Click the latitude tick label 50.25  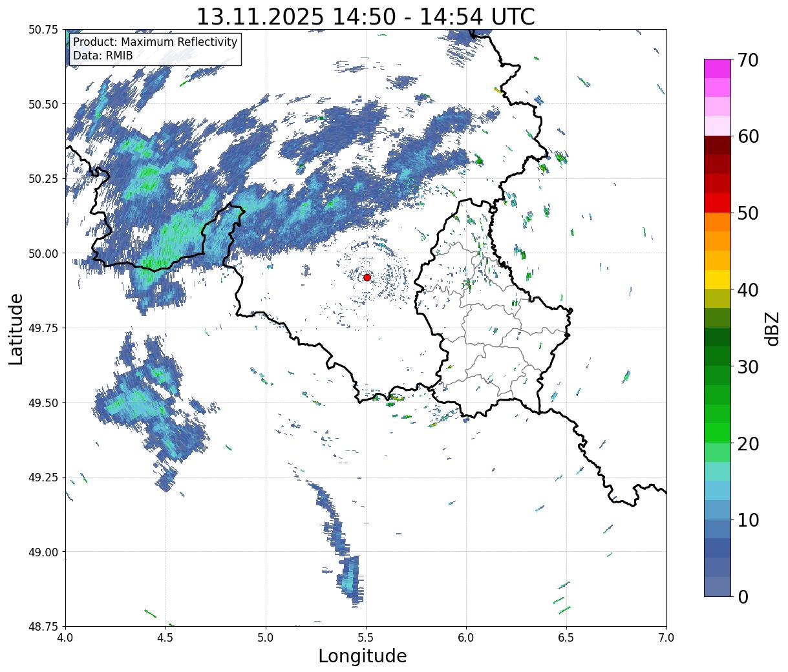coord(43,179)
